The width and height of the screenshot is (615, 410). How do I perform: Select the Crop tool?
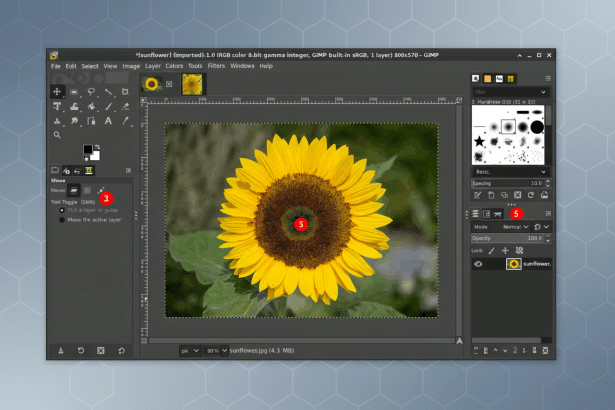click(125, 92)
